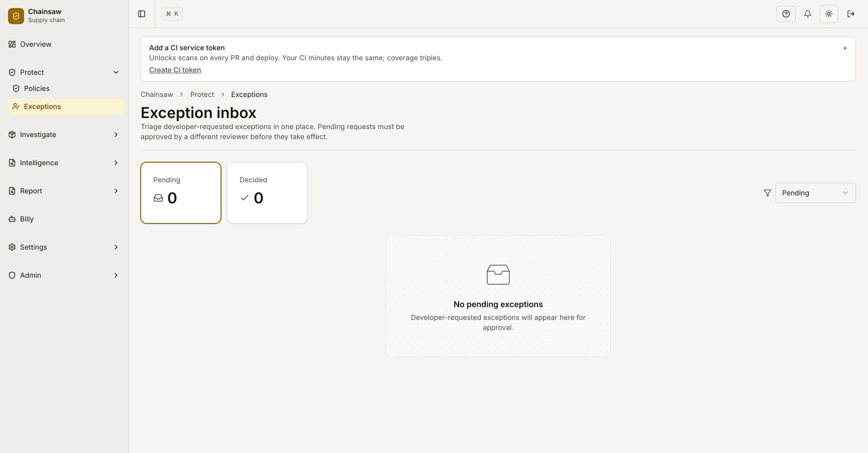
Task: Follow the Create CI token link
Action: [175, 70]
